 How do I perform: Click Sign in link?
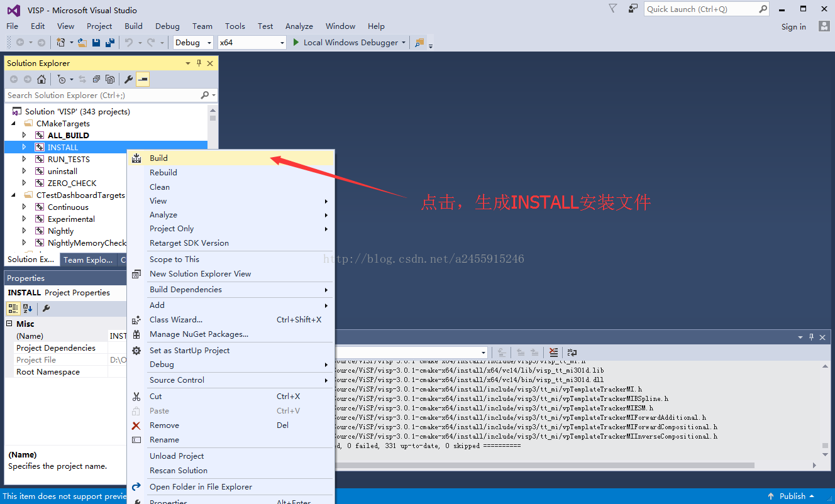tap(794, 26)
